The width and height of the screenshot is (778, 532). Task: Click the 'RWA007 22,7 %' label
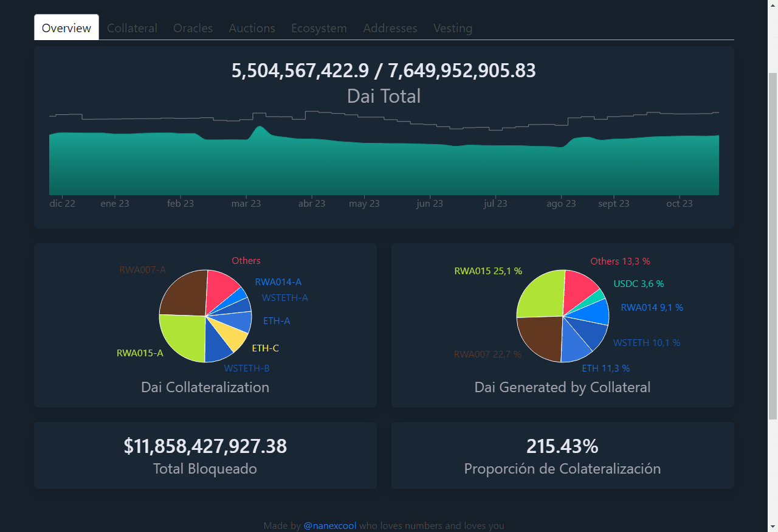click(487, 354)
